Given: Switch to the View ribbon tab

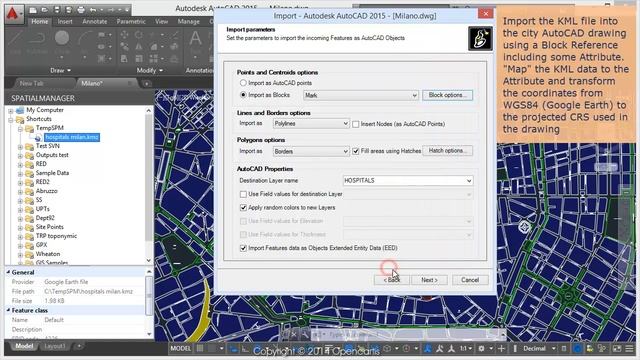Looking at the screenshot, I should tap(161, 21).
